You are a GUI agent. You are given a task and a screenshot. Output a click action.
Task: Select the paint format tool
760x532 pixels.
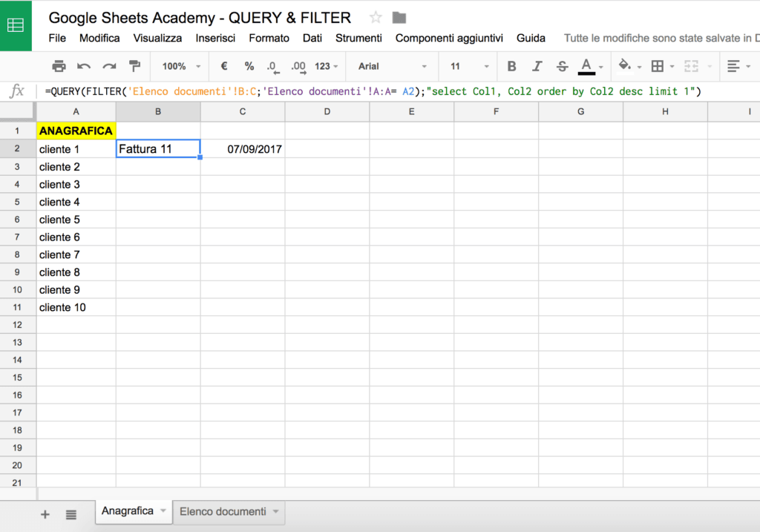click(135, 66)
